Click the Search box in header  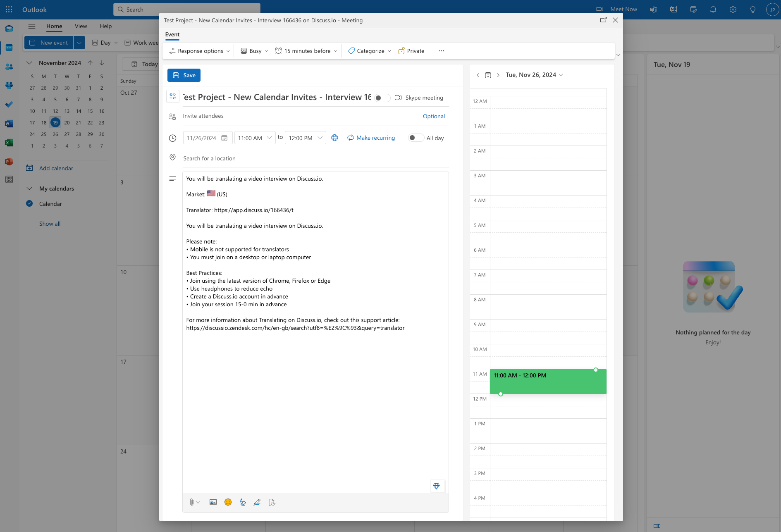point(187,9)
